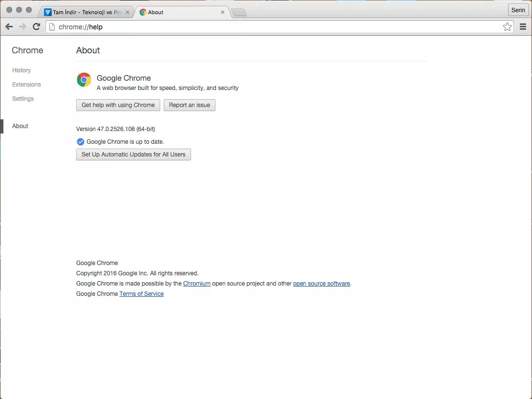Click the Google Chrome logo on the About page
The width and height of the screenshot is (532, 399).
point(84,80)
